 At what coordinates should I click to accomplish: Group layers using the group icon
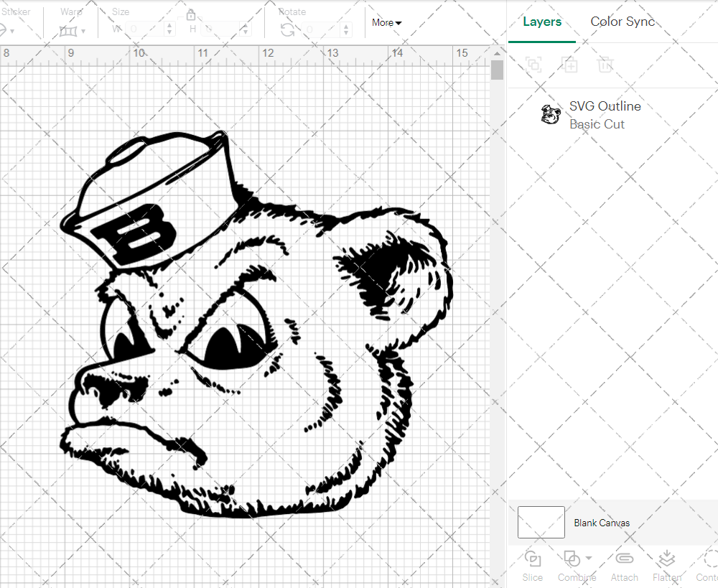533,65
